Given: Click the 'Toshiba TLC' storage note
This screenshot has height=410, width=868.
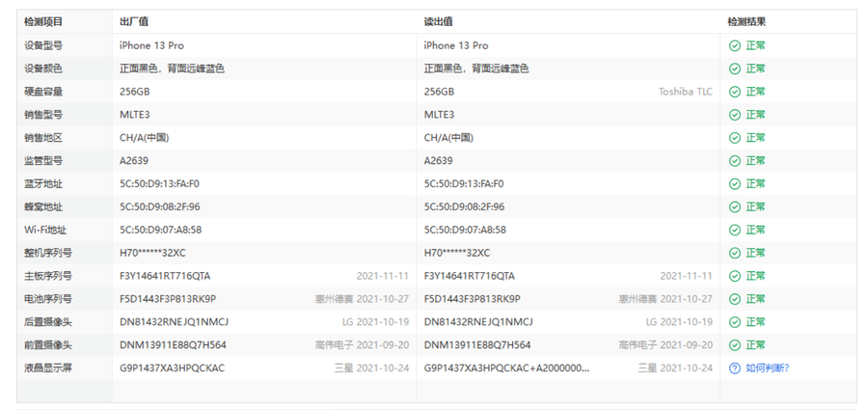Looking at the screenshot, I should [x=686, y=92].
